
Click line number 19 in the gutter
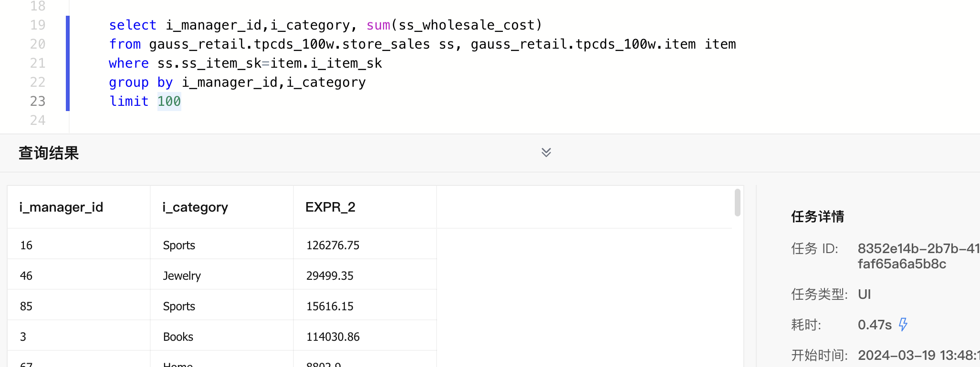(x=38, y=25)
